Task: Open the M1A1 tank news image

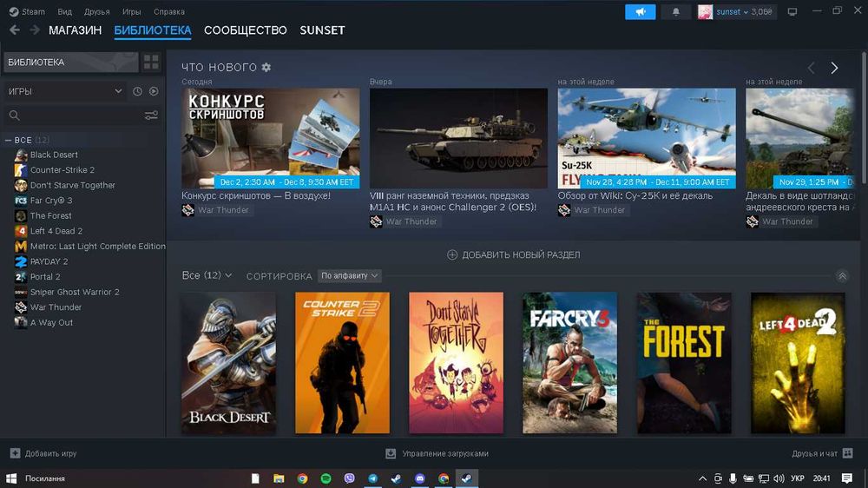Action: pyautogui.click(x=458, y=138)
